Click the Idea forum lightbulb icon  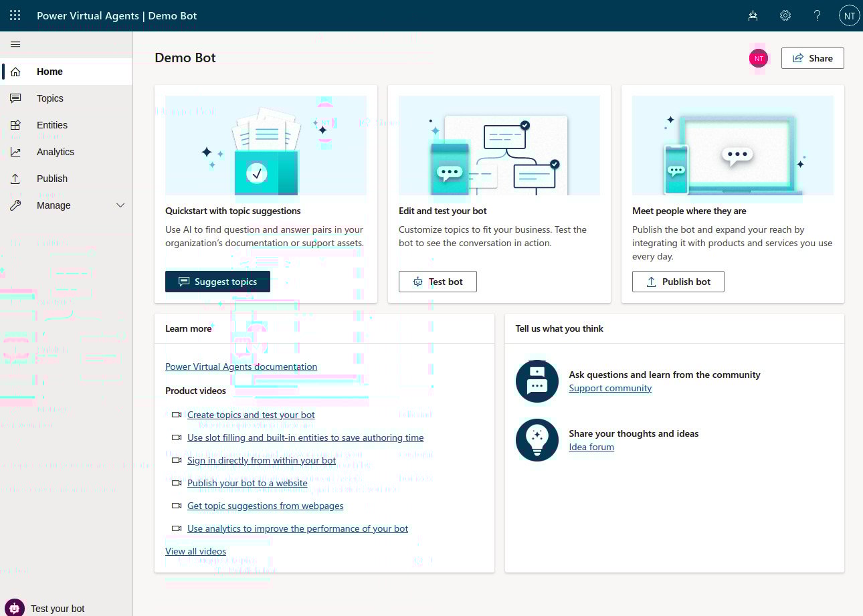(537, 440)
